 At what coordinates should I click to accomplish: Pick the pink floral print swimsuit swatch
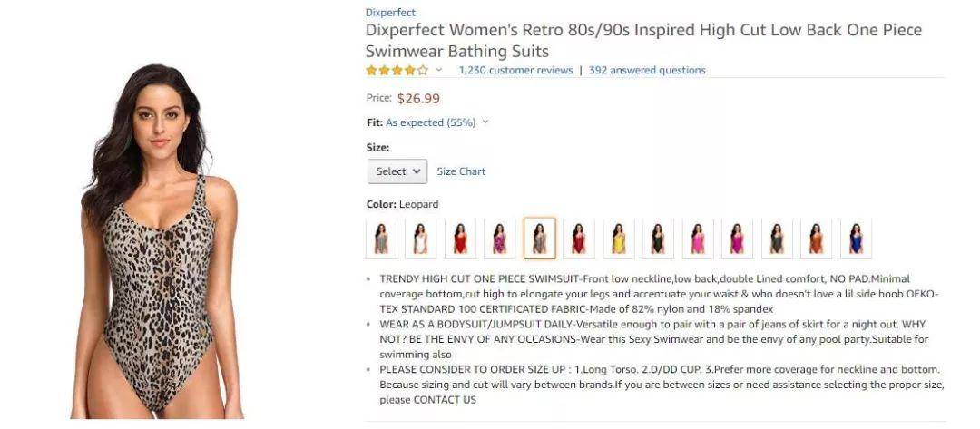tap(499, 239)
